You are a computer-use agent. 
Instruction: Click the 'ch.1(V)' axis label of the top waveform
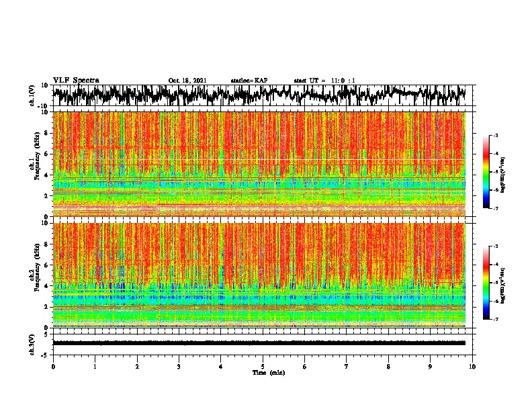pyautogui.click(x=32, y=95)
